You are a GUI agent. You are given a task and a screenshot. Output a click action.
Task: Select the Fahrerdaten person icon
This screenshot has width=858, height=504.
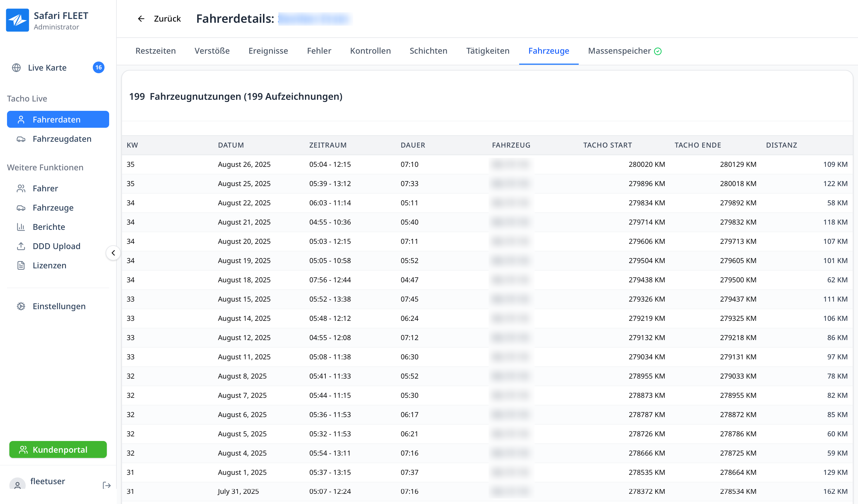click(21, 120)
